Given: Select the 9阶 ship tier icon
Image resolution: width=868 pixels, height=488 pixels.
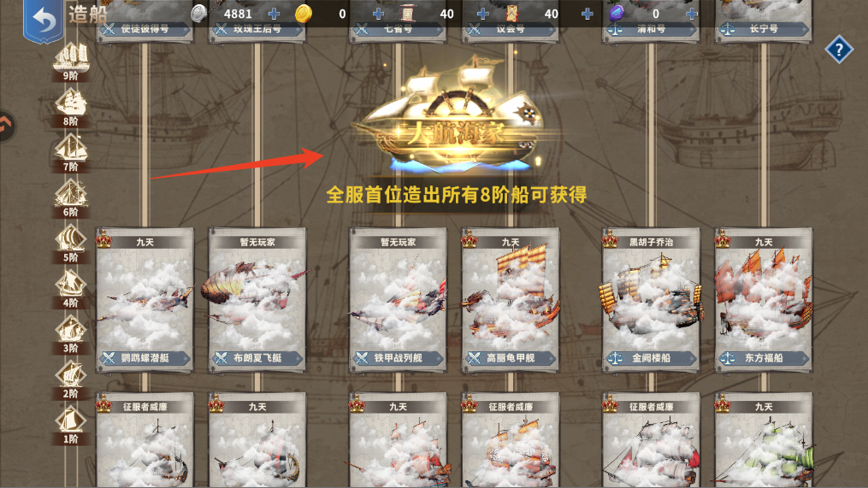Looking at the screenshot, I should click(x=71, y=62).
